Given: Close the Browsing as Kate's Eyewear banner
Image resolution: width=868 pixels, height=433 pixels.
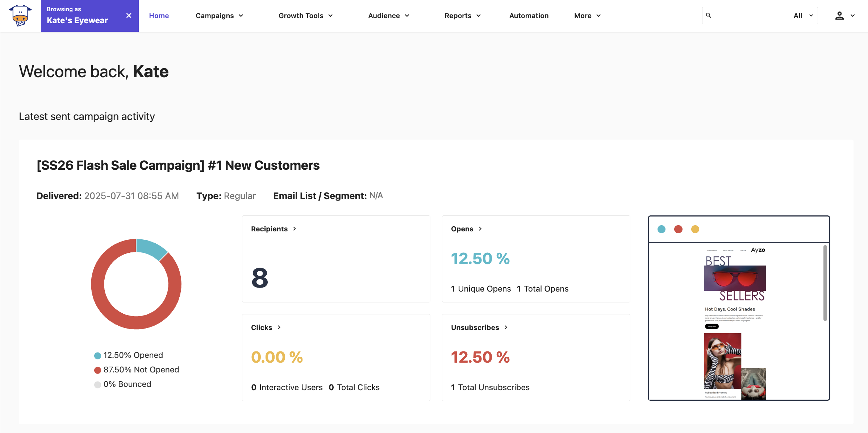Looking at the screenshot, I should click(x=129, y=16).
